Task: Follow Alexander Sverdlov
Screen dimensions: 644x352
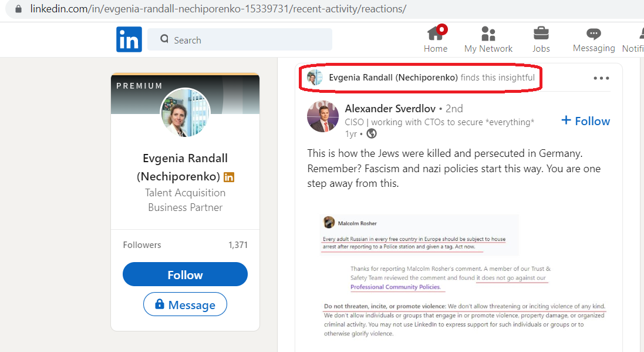Action: click(586, 121)
